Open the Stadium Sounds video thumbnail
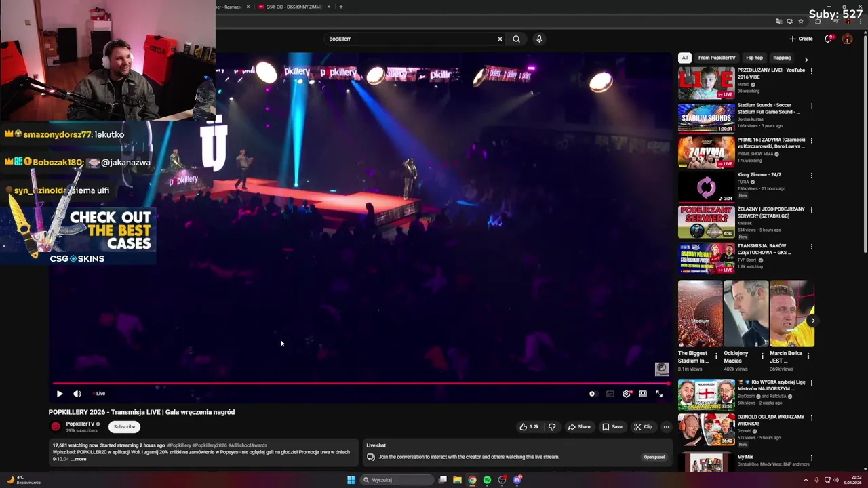This screenshot has height=488, width=868. pyautogui.click(x=706, y=118)
